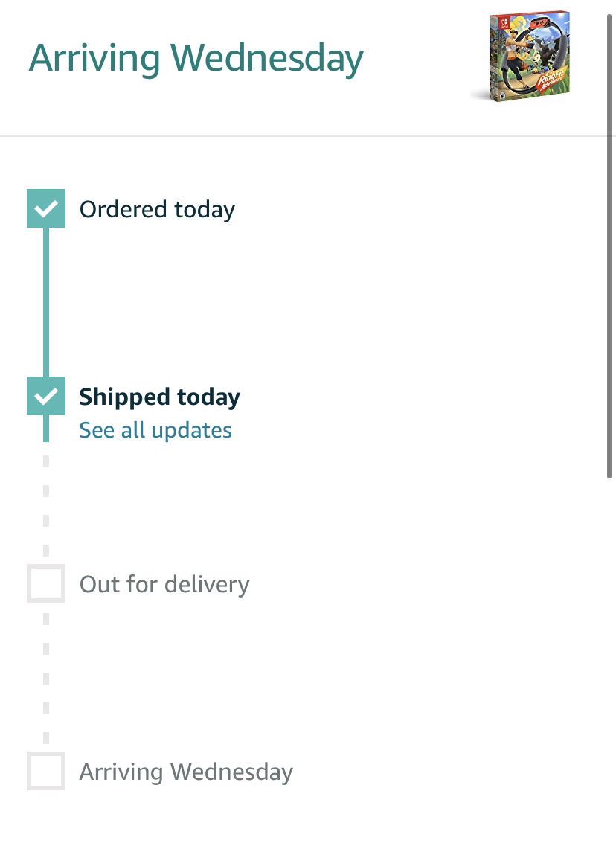Click the Out for delivery label
The width and height of the screenshot is (616, 858).
(x=164, y=585)
